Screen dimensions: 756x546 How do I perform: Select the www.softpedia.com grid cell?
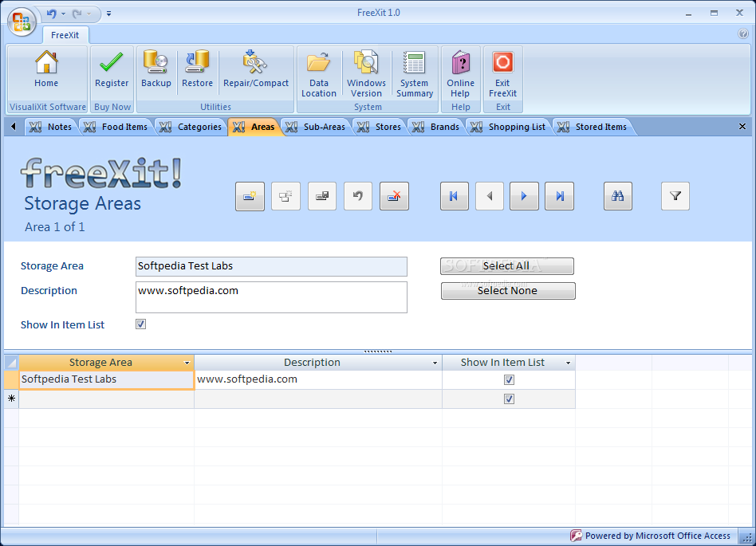click(x=318, y=379)
